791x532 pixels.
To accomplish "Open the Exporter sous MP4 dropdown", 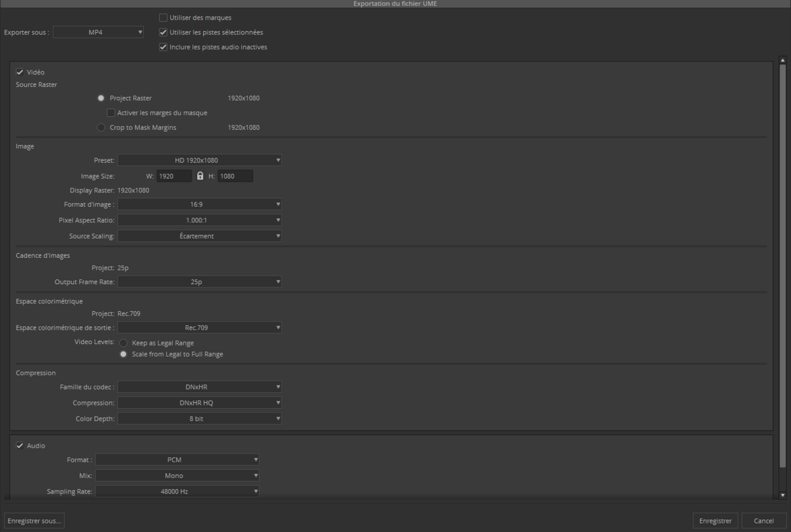I will point(99,32).
